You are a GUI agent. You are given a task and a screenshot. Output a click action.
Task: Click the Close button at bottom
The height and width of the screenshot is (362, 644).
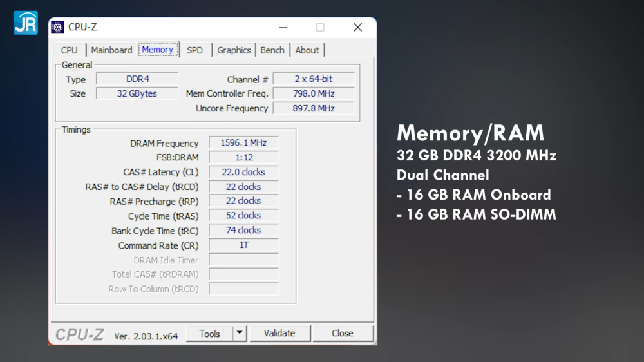click(x=343, y=334)
